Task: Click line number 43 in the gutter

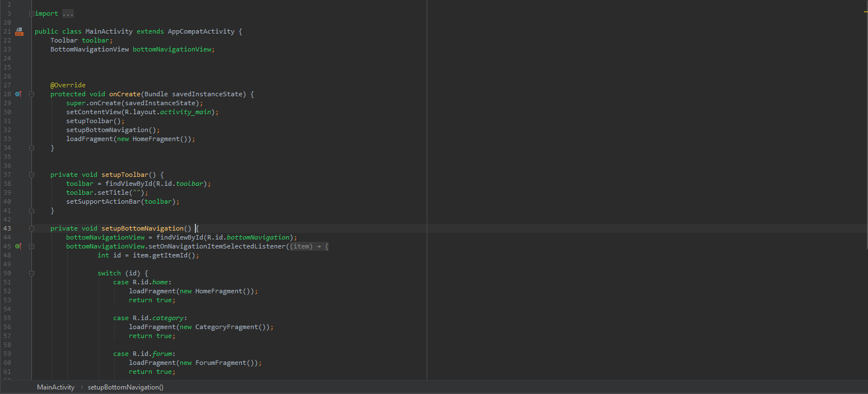Action: [x=7, y=228]
